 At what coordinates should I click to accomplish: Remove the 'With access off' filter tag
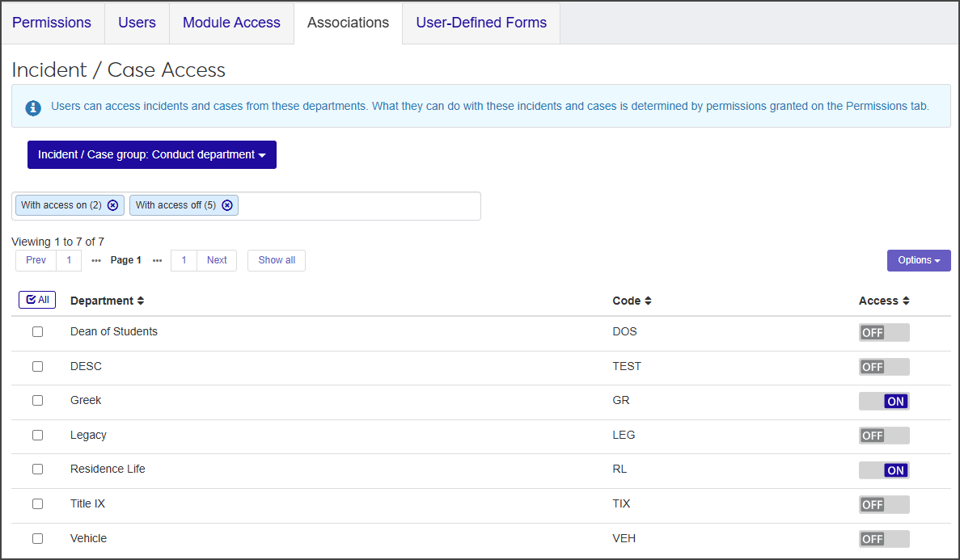point(227,205)
